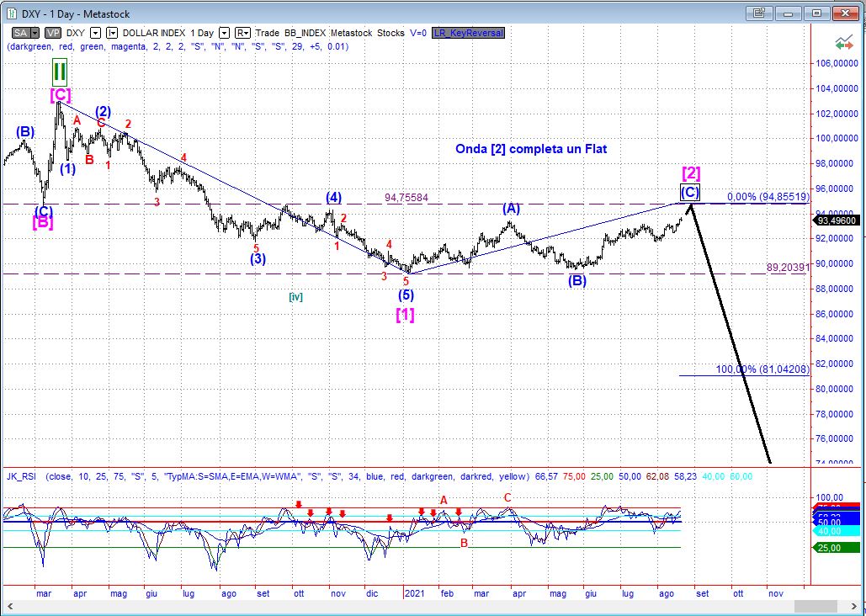Image resolution: width=866 pixels, height=616 pixels.
Task: Open the R dropdown menu
Action: tap(242, 32)
